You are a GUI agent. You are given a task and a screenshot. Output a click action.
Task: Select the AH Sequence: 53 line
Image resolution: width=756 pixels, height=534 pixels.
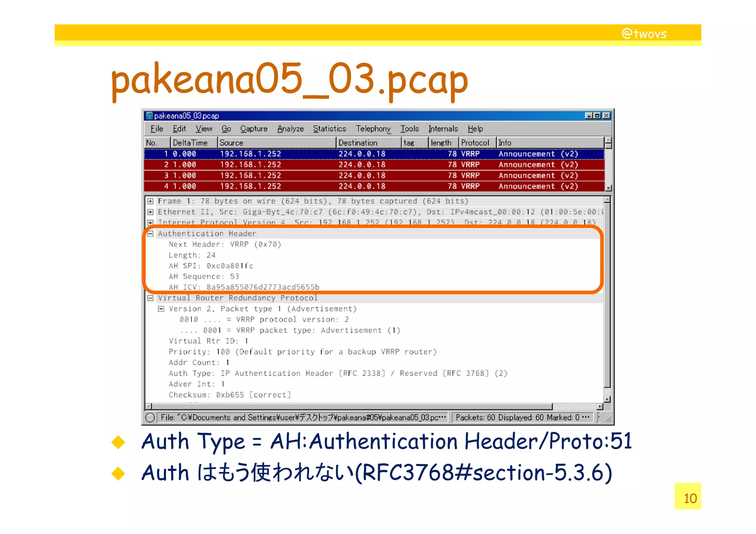tap(204, 276)
